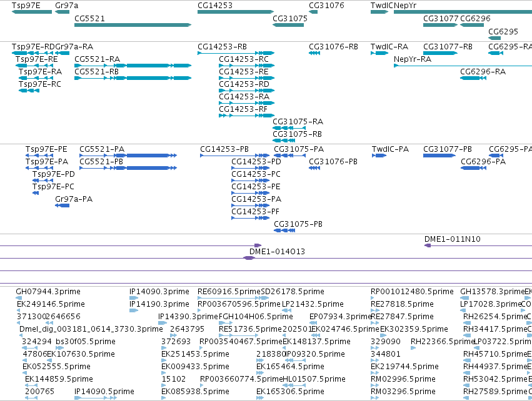532x401 pixels.
Task: Click EST label SD26178.5prime
Action: pos(293,292)
